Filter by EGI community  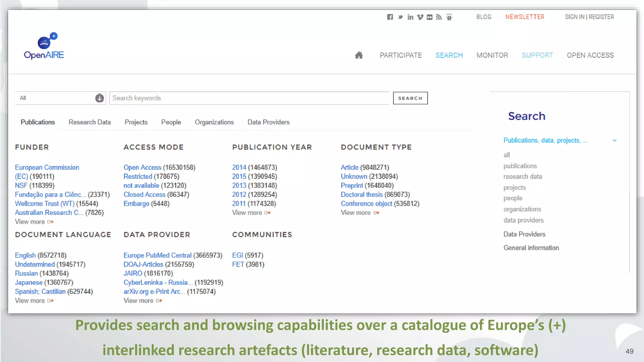pos(237,255)
